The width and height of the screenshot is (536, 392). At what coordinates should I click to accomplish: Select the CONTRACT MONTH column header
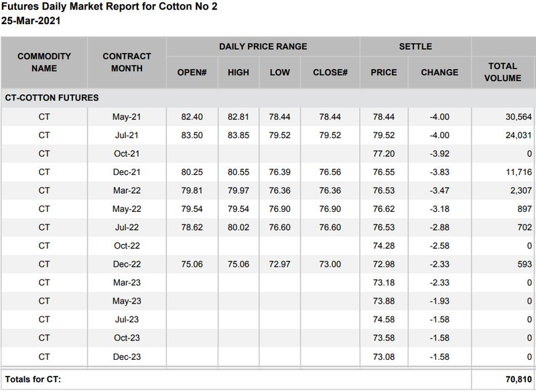[x=127, y=62]
